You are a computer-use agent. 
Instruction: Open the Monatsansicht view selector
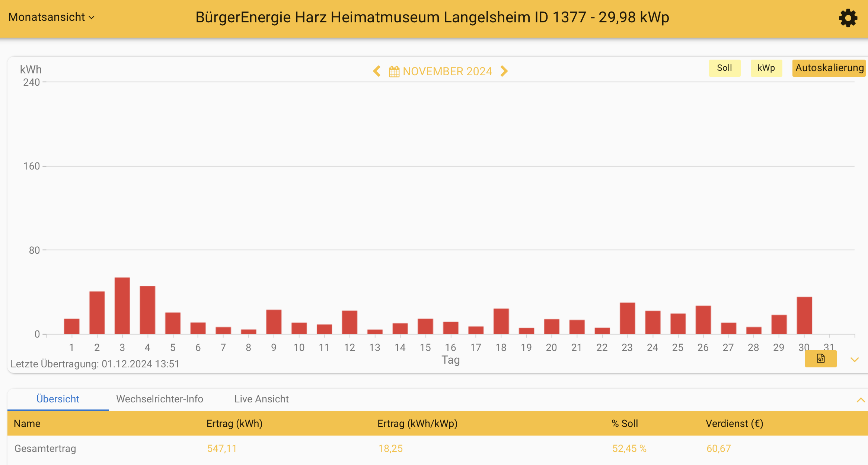coord(51,17)
